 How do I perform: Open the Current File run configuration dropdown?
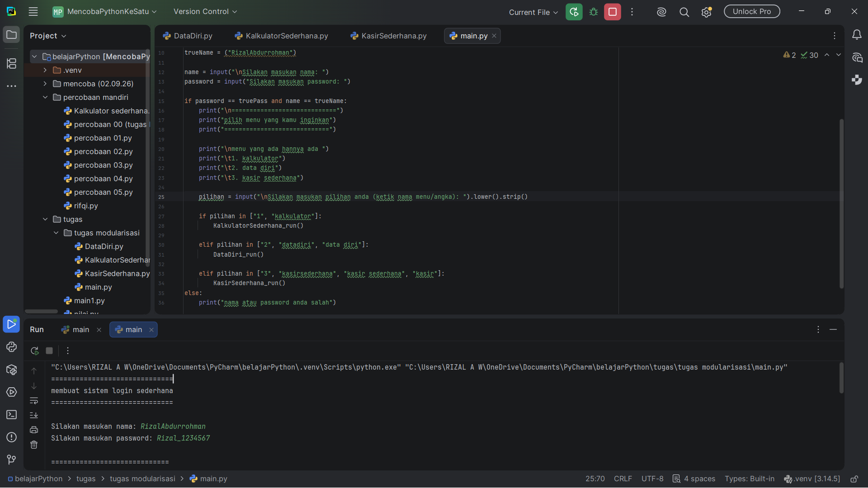tap(533, 12)
